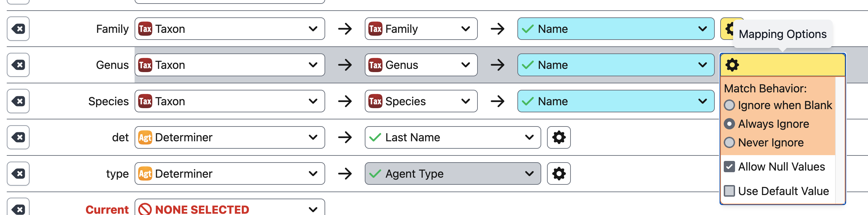Open the det row Determiner dropdown
This screenshot has height=215, width=868.
click(x=230, y=137)
